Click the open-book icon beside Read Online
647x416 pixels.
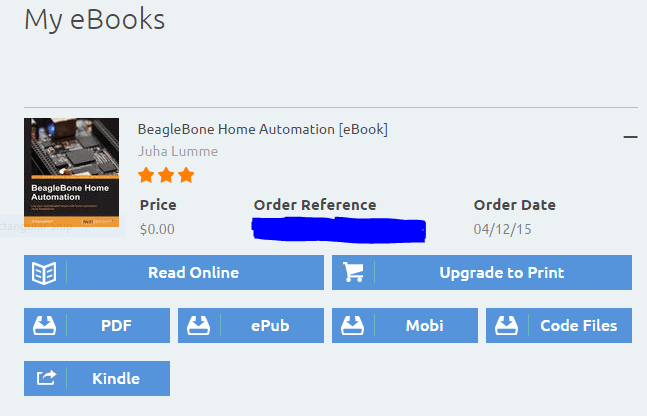pyautogui.click(x=45, y=272)
